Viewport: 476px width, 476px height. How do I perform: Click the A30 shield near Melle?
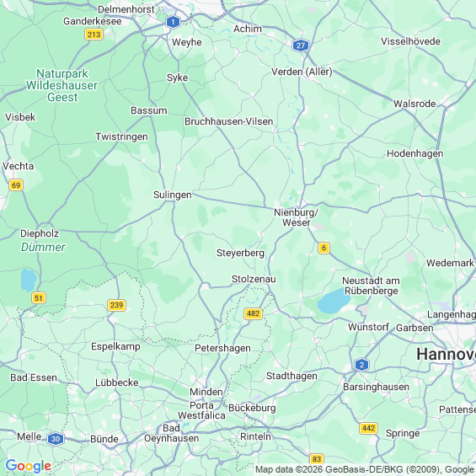click(x=56, y=439)
